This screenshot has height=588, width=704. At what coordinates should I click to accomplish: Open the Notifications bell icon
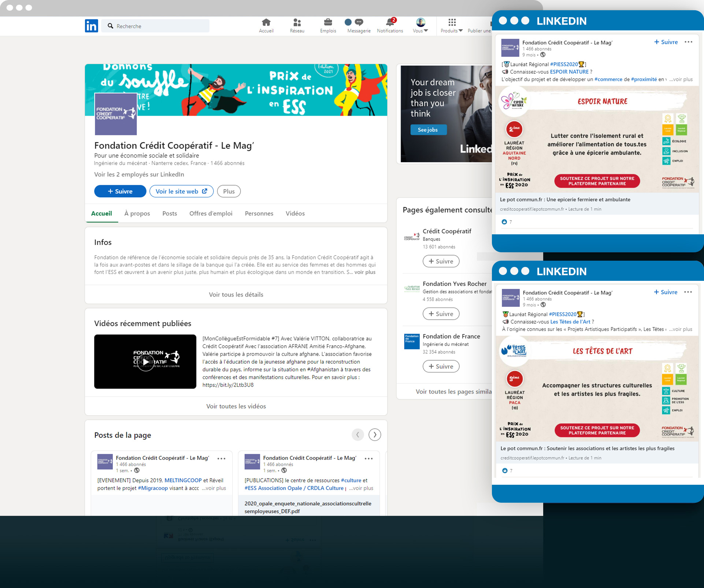coord(390,26)
